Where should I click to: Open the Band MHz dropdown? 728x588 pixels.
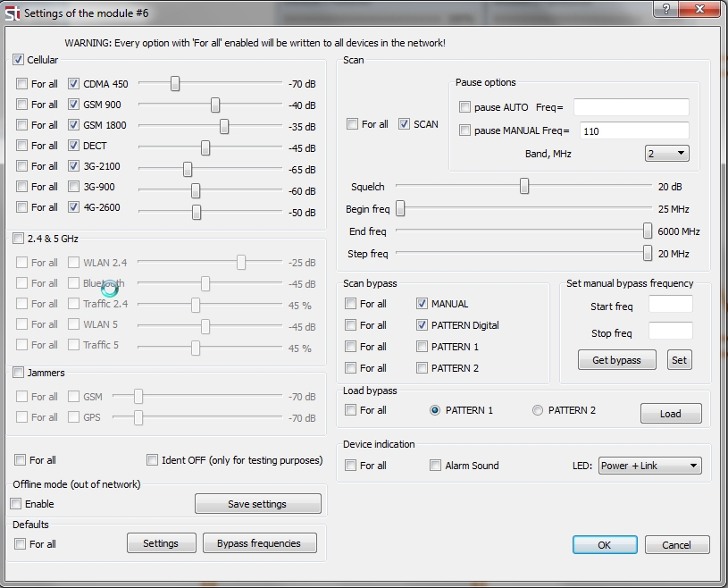pos(666,154)
